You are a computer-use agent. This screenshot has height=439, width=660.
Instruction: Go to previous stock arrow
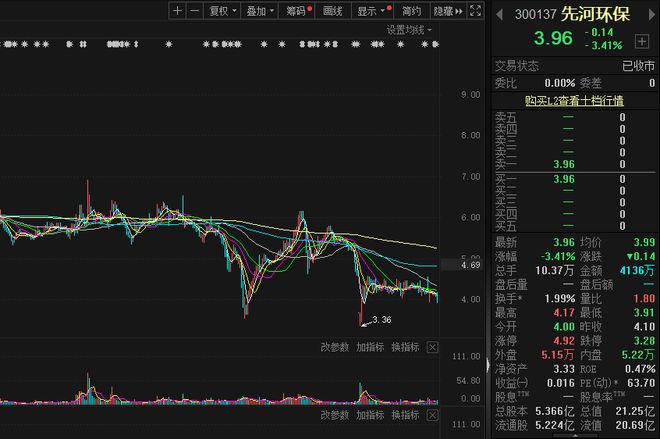coord(500,15)
